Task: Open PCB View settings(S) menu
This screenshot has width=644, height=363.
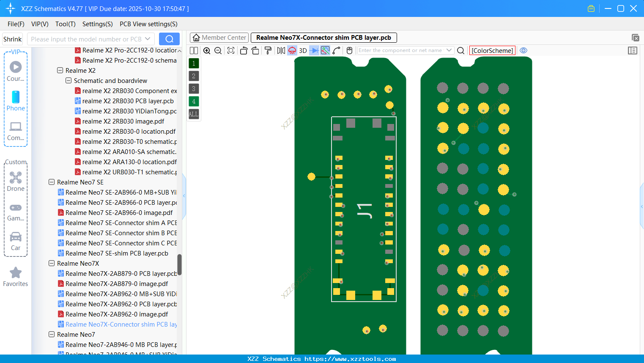Action: [x=148, y=24]
